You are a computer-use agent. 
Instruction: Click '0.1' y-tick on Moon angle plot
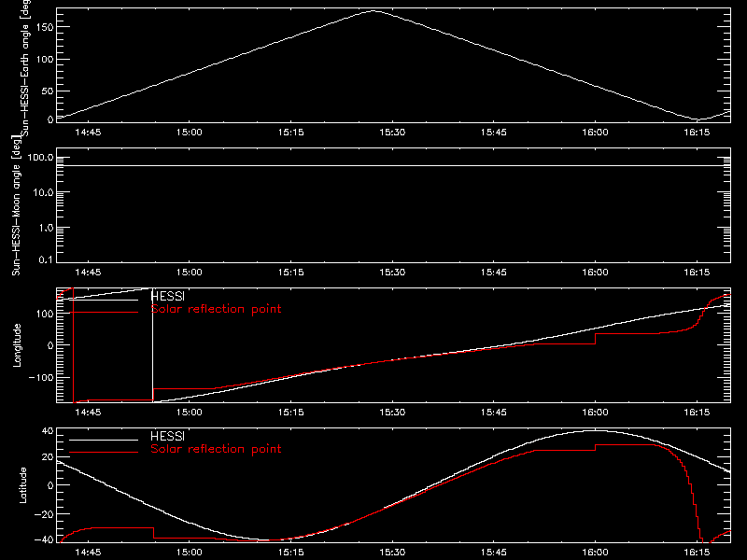pyautogui.click(x=46, y=260)
